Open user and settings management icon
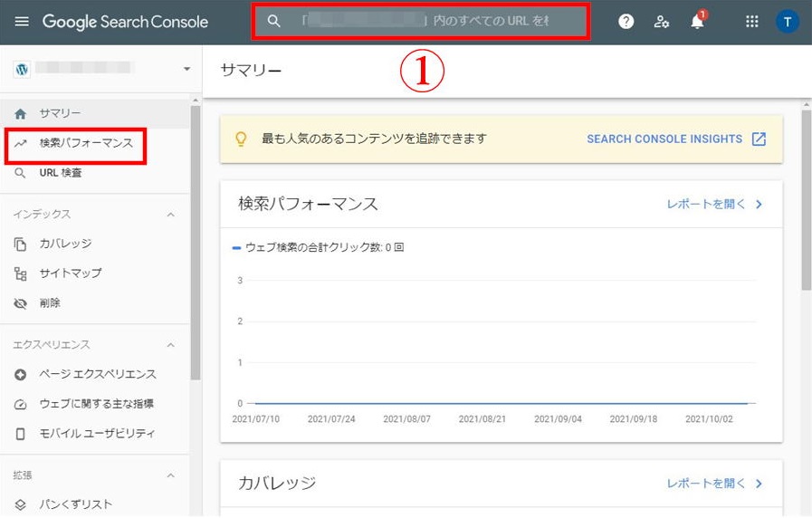 coord(662,22)
